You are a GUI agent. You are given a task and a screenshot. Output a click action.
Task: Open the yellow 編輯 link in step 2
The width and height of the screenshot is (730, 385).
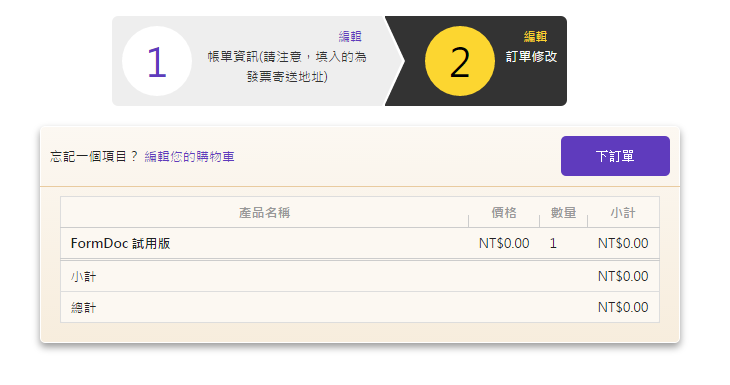535,36
